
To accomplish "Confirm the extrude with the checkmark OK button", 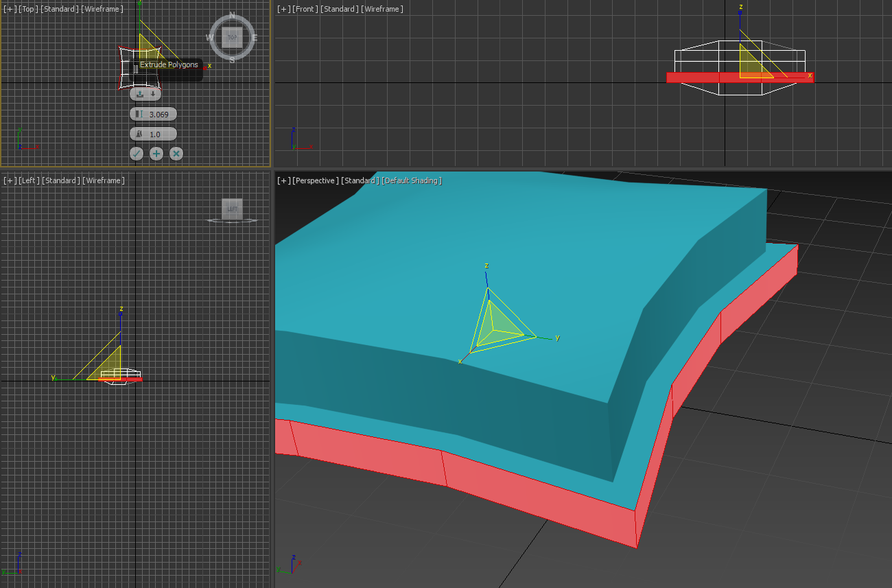I will [x=137, y=154].
